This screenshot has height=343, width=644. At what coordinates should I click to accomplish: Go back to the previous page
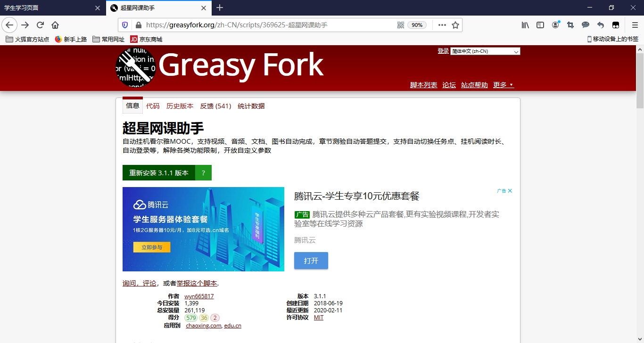click(10, 25)
